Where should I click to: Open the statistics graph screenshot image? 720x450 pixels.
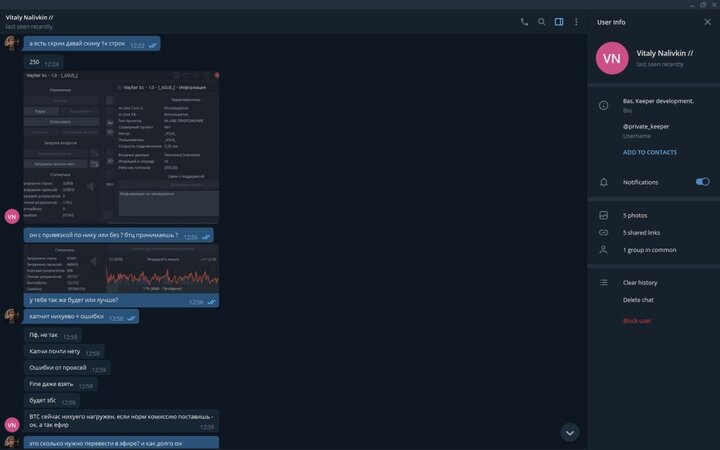click(x=121, y=268)
